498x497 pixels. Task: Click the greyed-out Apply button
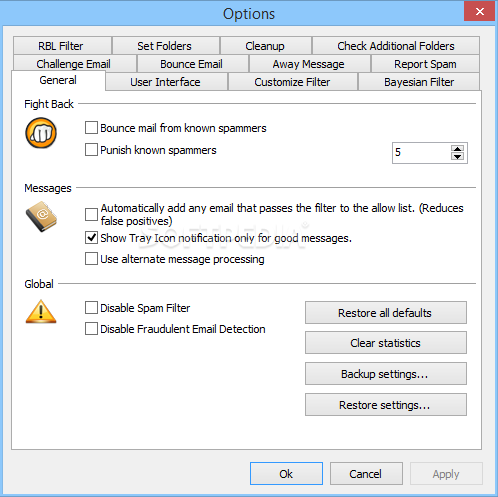click(446, 473)
